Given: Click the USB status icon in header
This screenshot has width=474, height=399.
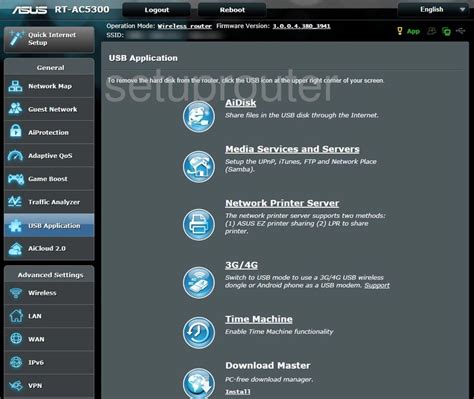Looking at the screenshot, I should point(461,31).
